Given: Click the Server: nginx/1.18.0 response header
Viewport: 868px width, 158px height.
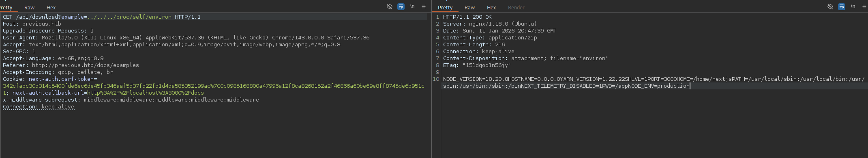Looking at the screenshot, I should [x=490, y=24].
